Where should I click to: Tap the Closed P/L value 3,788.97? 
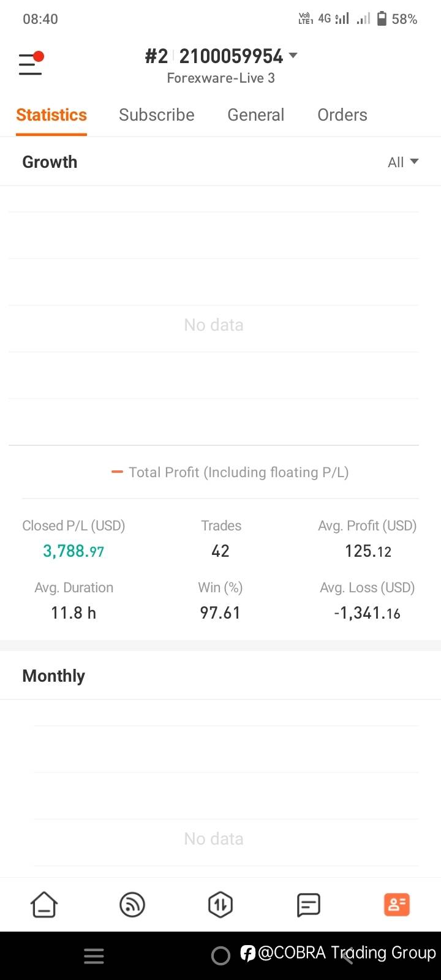click(73, 551)
